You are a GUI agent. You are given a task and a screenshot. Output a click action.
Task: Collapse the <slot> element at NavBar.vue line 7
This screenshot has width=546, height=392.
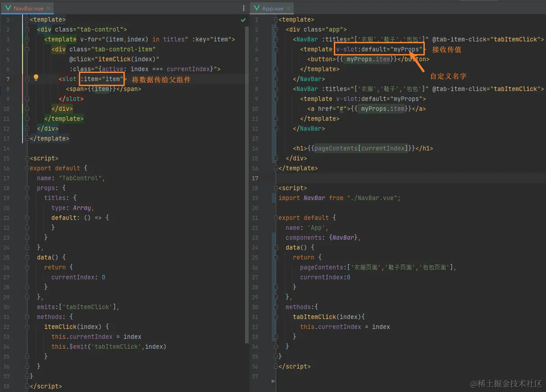(x=27, y=79)
